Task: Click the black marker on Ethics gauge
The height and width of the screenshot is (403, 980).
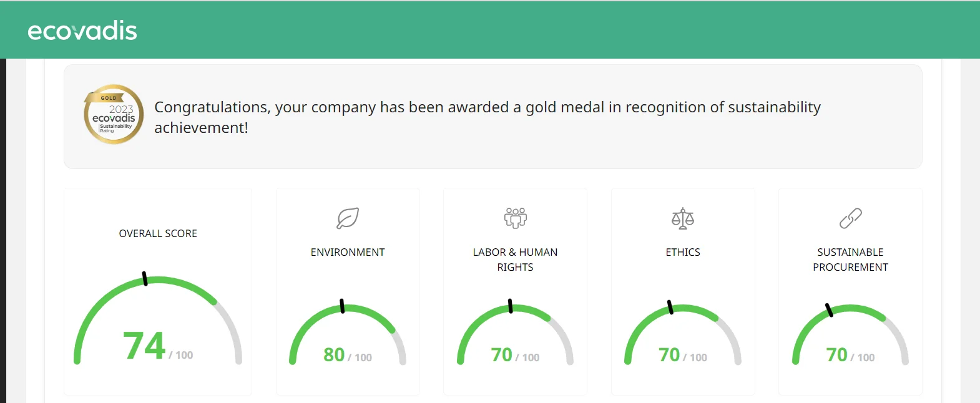Action: [670, 307]
